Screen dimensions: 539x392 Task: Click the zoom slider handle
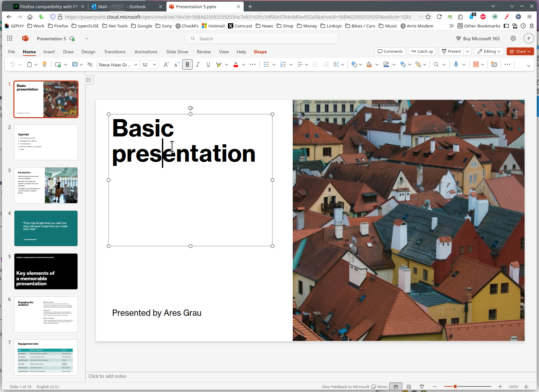click(455, 386)
